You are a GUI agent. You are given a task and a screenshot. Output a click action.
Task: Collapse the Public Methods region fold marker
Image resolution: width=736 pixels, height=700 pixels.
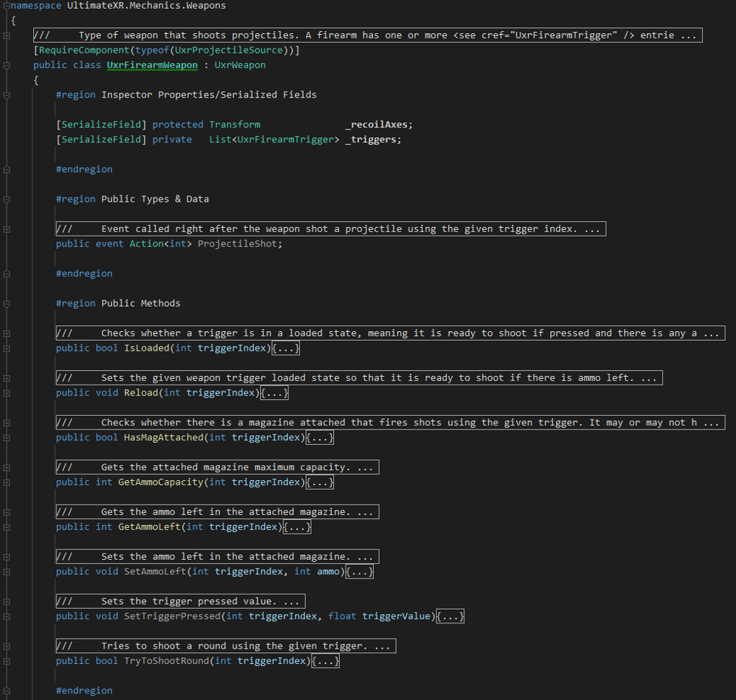click(7, 304)
